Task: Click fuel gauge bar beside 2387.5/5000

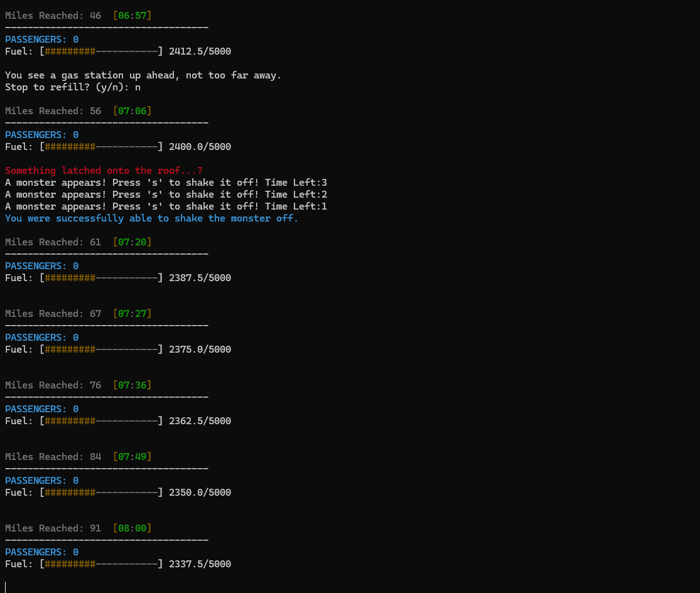Action: point(101,278)
